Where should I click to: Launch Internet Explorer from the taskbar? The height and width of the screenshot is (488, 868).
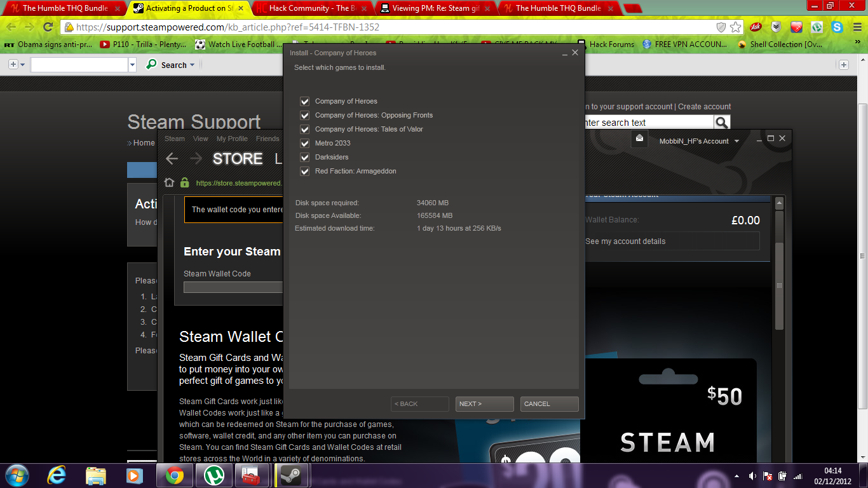57,475
